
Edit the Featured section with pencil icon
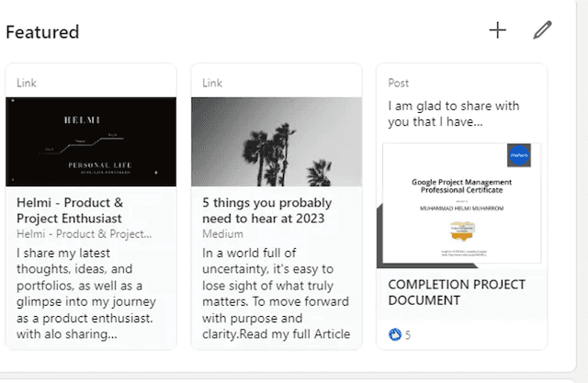tap(542, 30)
